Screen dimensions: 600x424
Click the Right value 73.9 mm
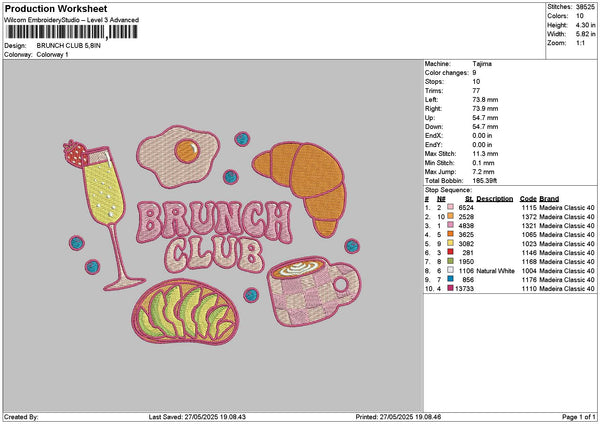tap(485, 109)
